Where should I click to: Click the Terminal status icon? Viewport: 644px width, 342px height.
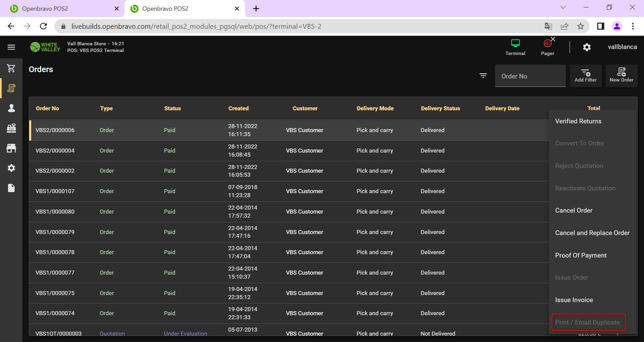point(515,47)
